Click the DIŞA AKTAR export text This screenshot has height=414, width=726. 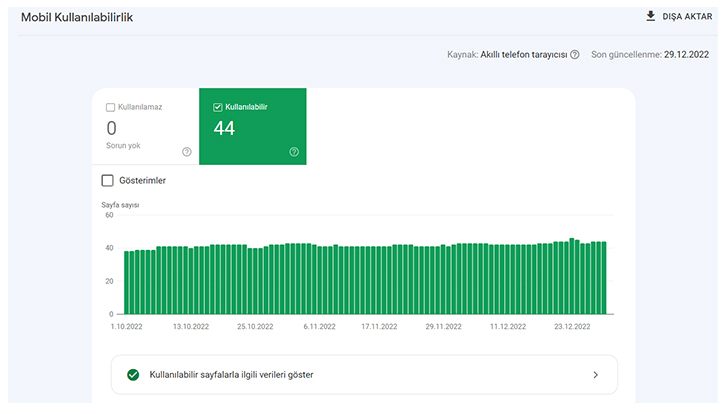click(x=687, y=17)
